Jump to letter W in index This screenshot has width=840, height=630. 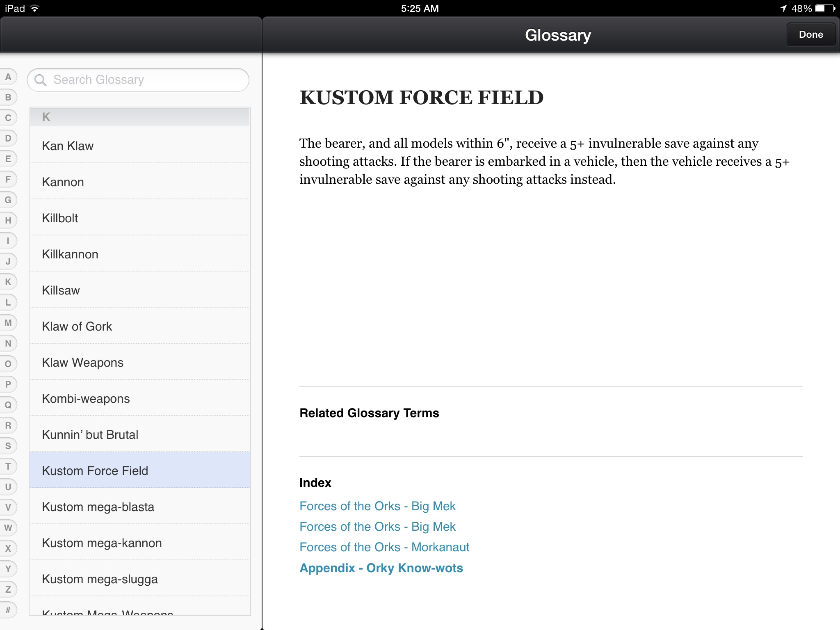(8, 528)
